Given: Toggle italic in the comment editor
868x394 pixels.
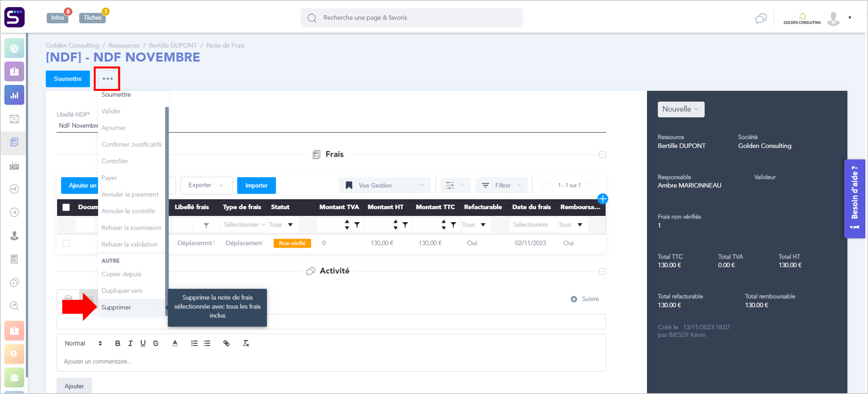Looking at the screenshot, I should click(x=130, y=343).
